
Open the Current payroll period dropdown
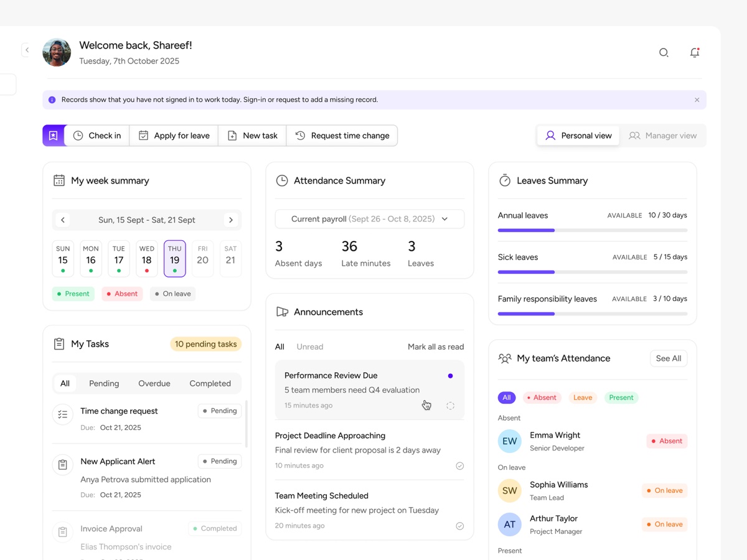[370, 219]
